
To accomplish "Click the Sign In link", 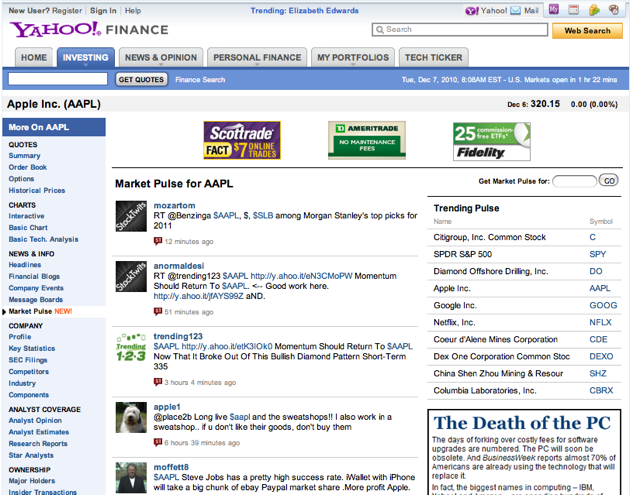I will (103, 11).
